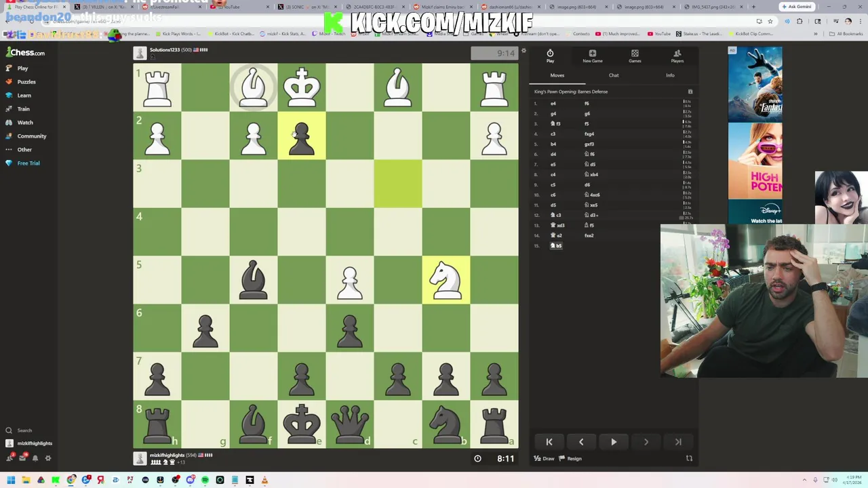868x488 pixels.
Task: Select the white knight on b5
Action: click(x=446, y=280)
